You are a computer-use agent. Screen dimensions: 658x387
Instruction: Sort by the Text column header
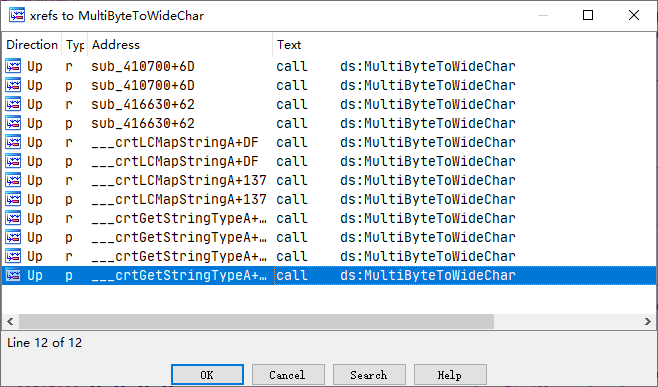click(x=464, y=44)
